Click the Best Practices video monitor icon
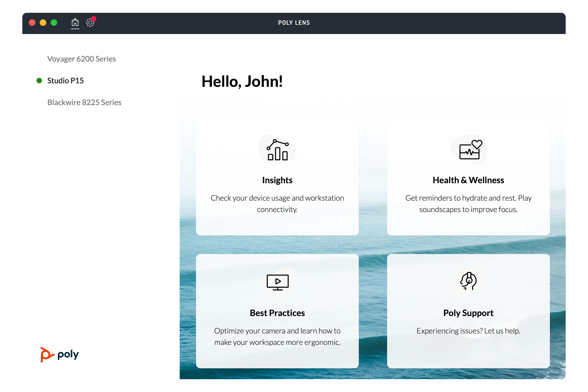 [x=277, y=282]
